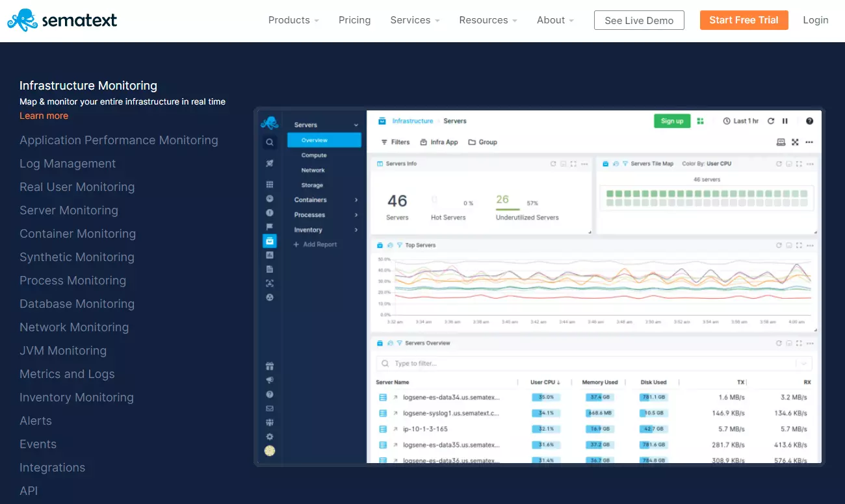Viewport: 845px width, 504px height.
Task: Open the Products menu
Action: pyautogui.click(x=293, y=20)
